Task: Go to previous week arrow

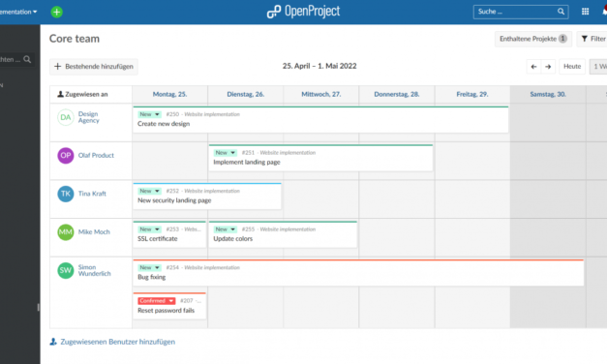Action: pos(533,67)
